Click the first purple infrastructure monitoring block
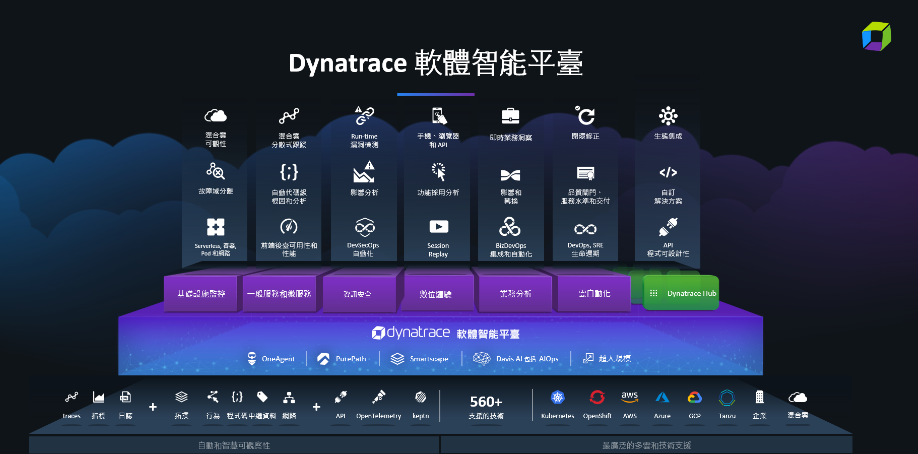The width and height of the screenshot is (918, 454). (201, 293)
